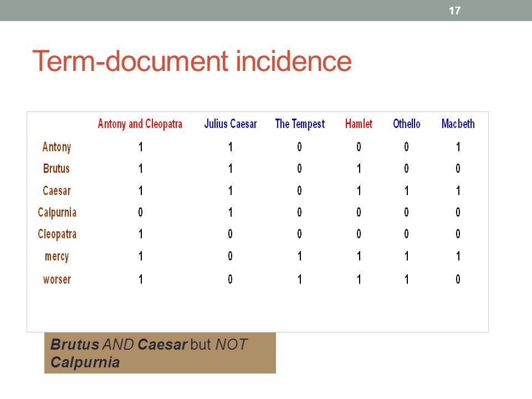The image size is (532, 399).
Task: Click Brutus value under Hamlet column
Action: [359, 168]
